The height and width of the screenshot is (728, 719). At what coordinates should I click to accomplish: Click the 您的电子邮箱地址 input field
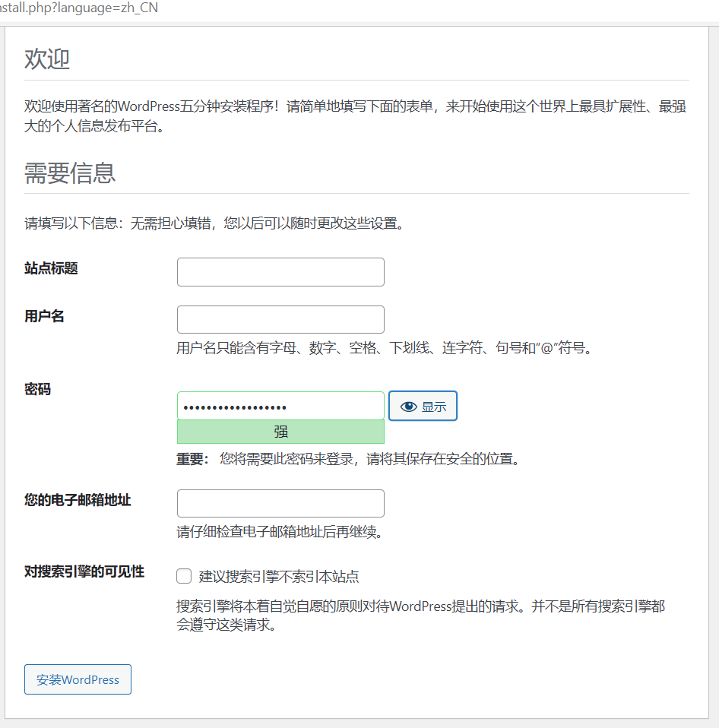tap(280, 503)
